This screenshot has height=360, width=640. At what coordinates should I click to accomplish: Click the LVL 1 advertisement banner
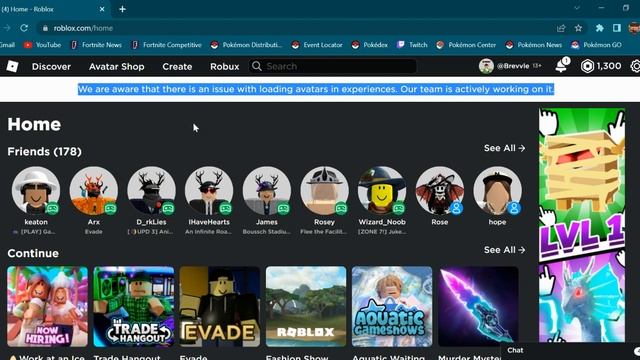(582, 225)
